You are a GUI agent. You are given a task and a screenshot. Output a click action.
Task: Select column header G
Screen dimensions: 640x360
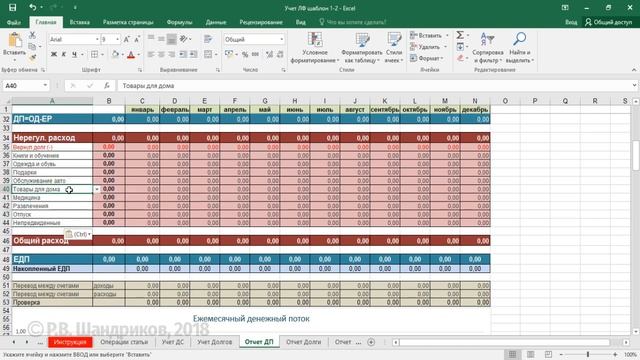[265, 100]
